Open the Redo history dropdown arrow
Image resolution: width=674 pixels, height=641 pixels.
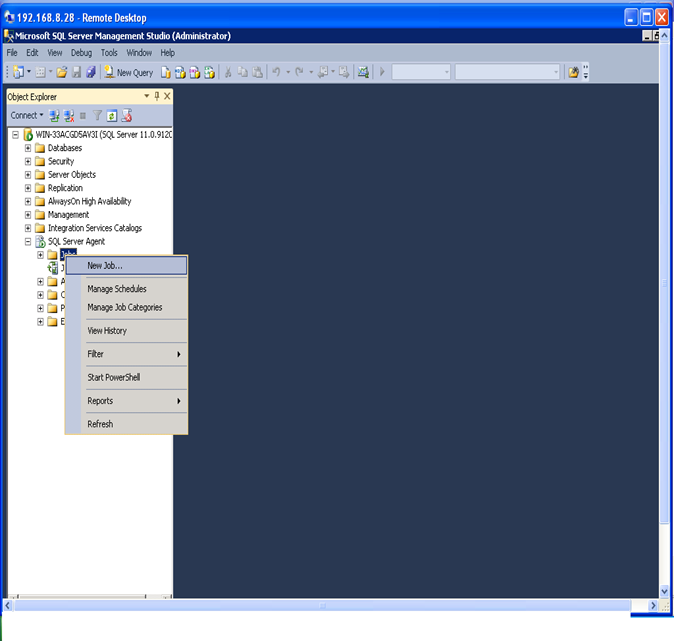[x=311, y=72]
